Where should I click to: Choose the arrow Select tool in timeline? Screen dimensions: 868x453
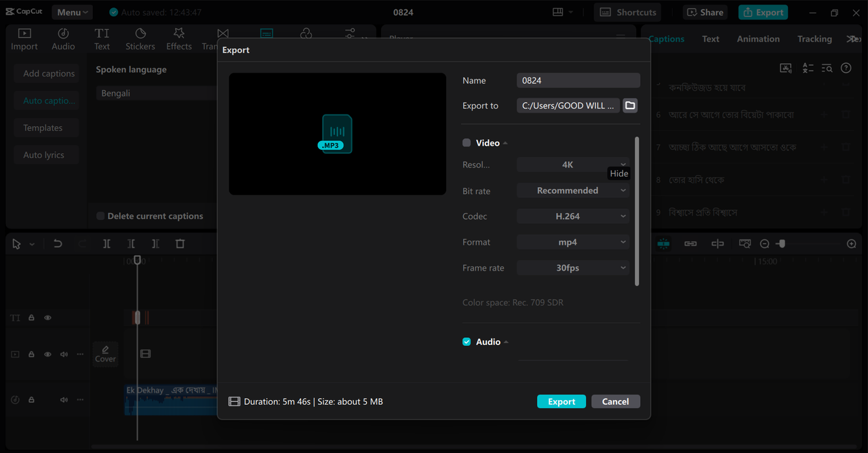[17, 243]
